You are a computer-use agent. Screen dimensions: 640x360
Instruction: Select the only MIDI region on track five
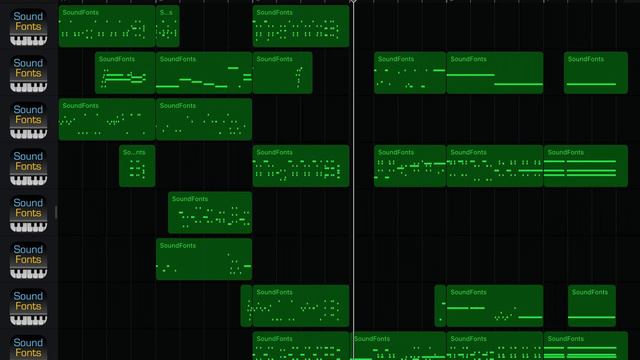[x=210, y=213]
